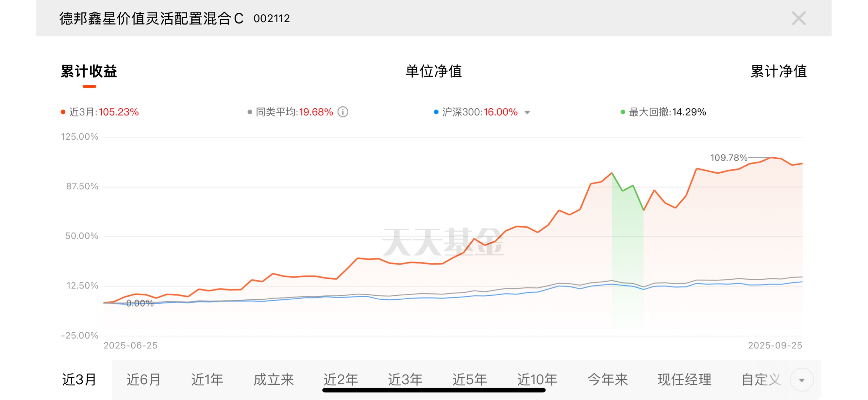Choose the 近3年 period

click(405, 380)
